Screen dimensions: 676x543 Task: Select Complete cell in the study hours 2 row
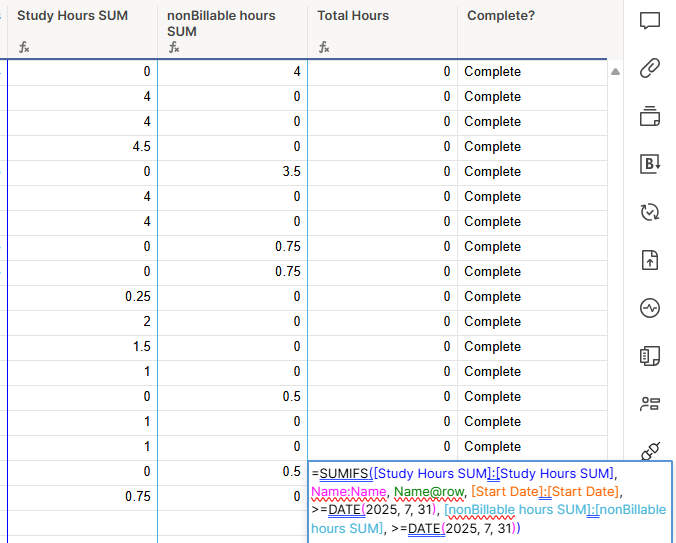532,321
